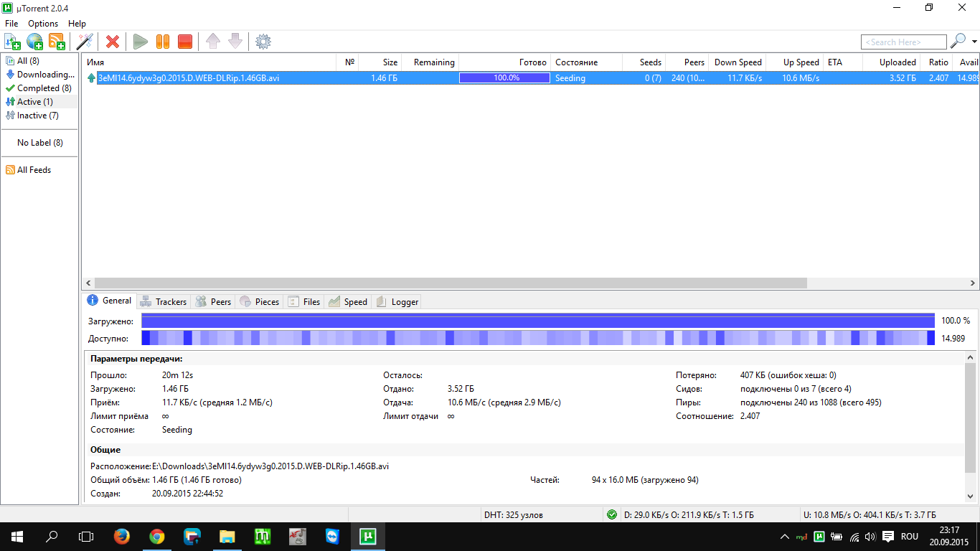
Task: Click the Move Up Queue arrow
Action: pyautogui.click(x=213, y=42)
